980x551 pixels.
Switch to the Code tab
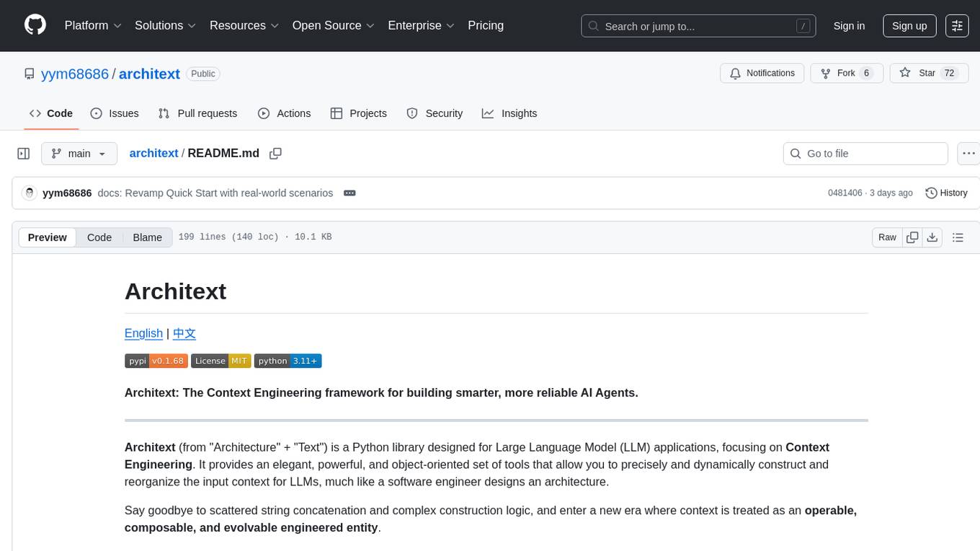[x=51, y=113]
